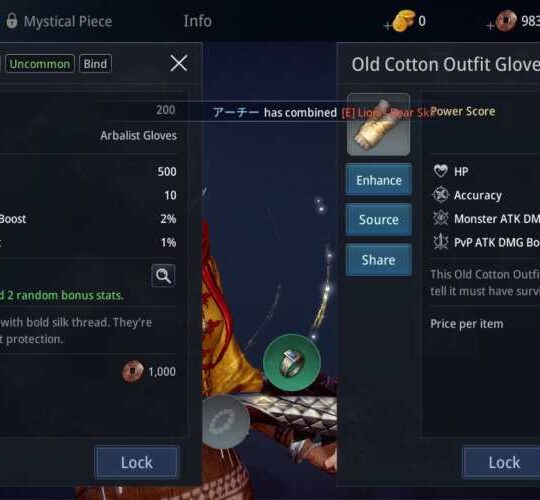Tap the green ring equipment slot
540x500 pixels.
292,362
